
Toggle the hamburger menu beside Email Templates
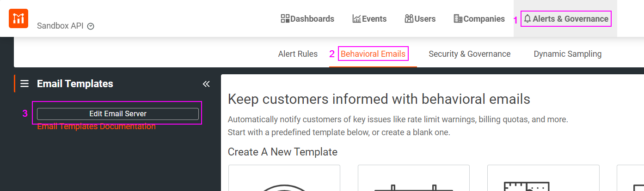click(x=25, y=84)
